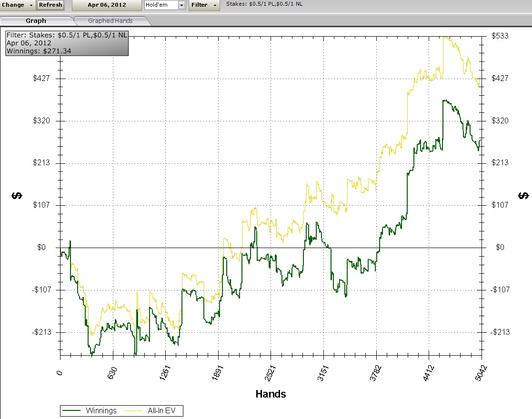Click the Hands x-axis title
This screenshot has width=532, height=419.
click(x=271, y=394)
